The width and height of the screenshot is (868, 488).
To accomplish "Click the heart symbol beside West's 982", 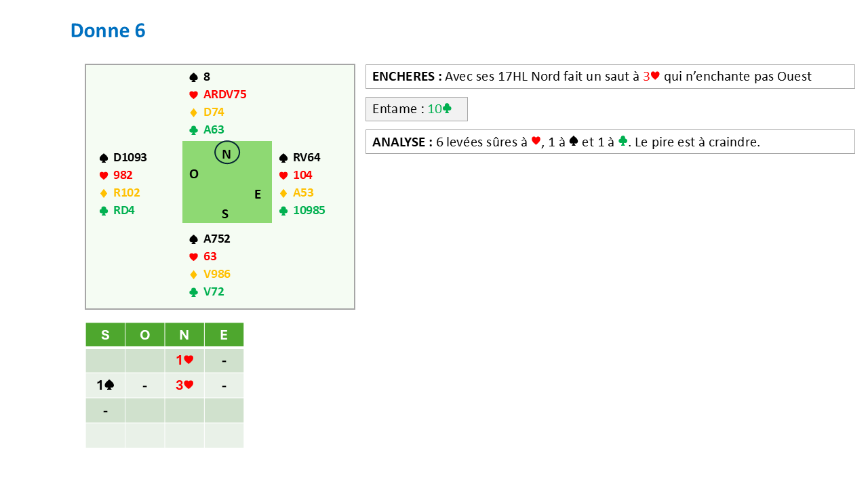I will point(104,176).
